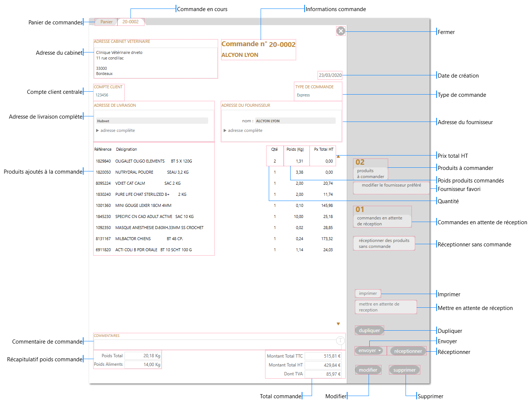The height and width of the screenshot is (406, 532).
Task: Click the imprimer button
Action: (368, 293)
